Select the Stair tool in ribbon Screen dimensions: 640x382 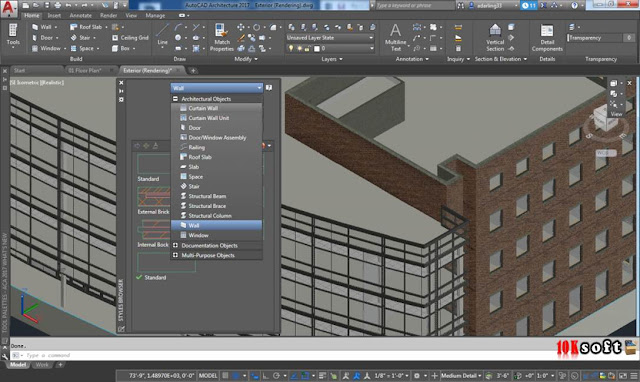click(x=83, y=38)
